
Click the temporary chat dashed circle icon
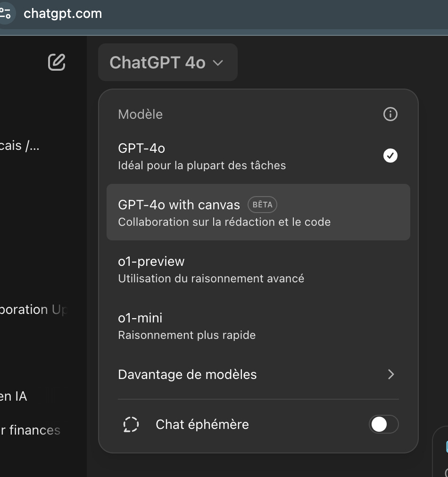point(131,424)
